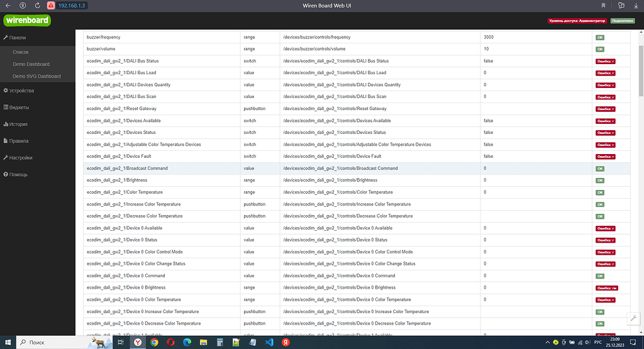This screenshot has width=644, height=349.
Task: Open the red Yandex app in the taskbar
Action: (286, 342)
